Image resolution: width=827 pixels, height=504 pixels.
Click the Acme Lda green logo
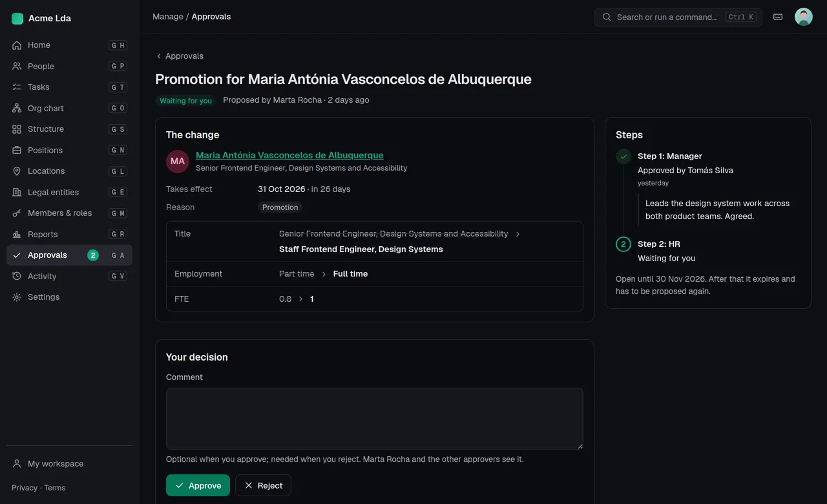click(x=17, y=19)
